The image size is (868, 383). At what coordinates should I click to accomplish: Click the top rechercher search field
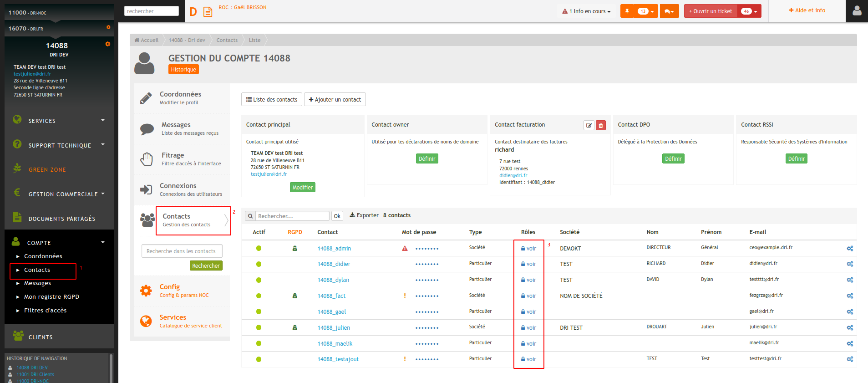click(x=152, y=11)
